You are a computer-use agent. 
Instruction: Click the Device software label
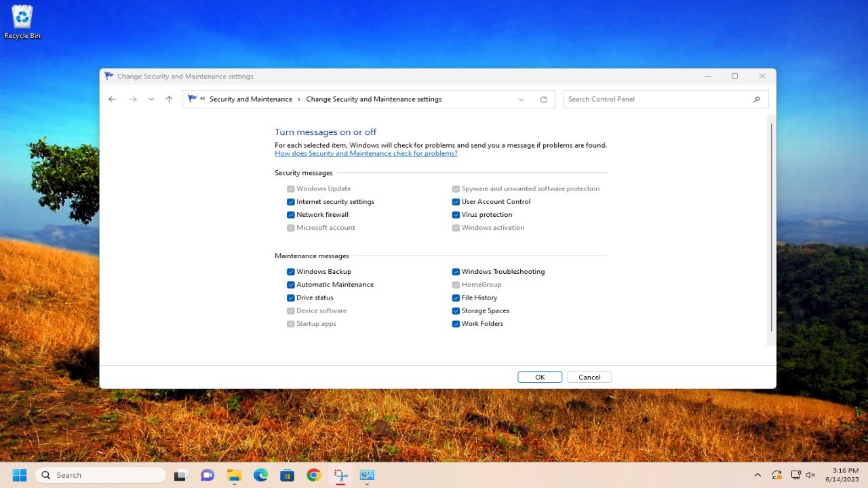(x=321, y=311)
